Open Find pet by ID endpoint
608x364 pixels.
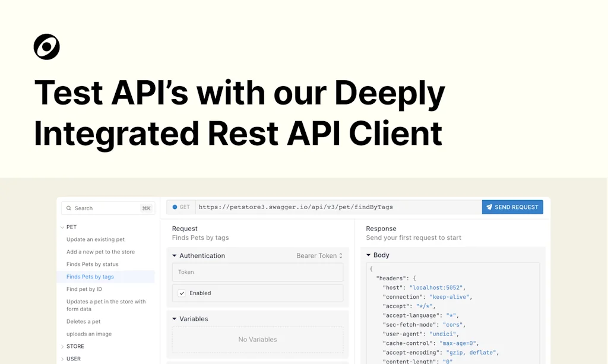[x=84, y=289]
